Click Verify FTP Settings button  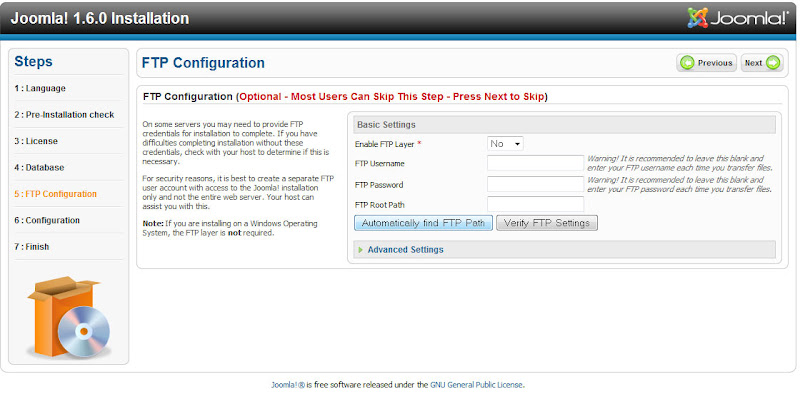pyautogui.click(x=546, y=223)
